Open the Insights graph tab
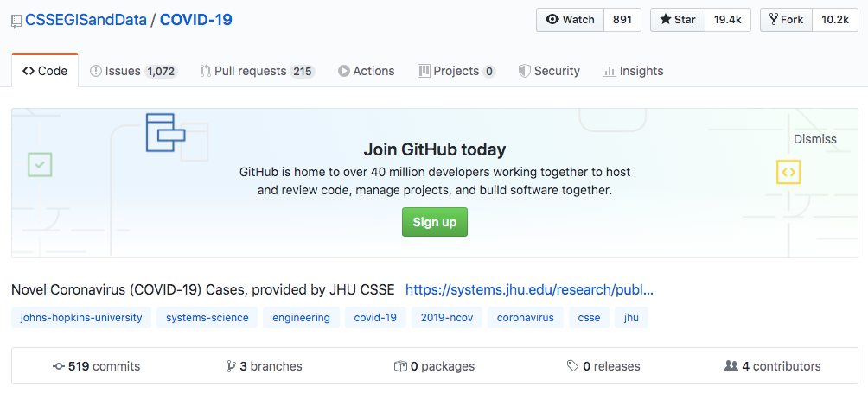This screenshot has width=868, height=393. (632, 71)
